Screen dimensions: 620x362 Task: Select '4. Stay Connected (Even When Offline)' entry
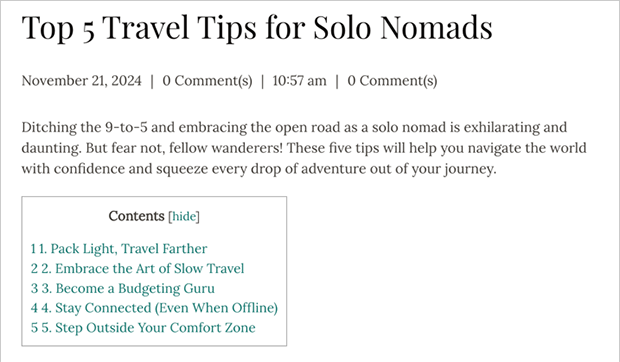[x=154, y=308]
